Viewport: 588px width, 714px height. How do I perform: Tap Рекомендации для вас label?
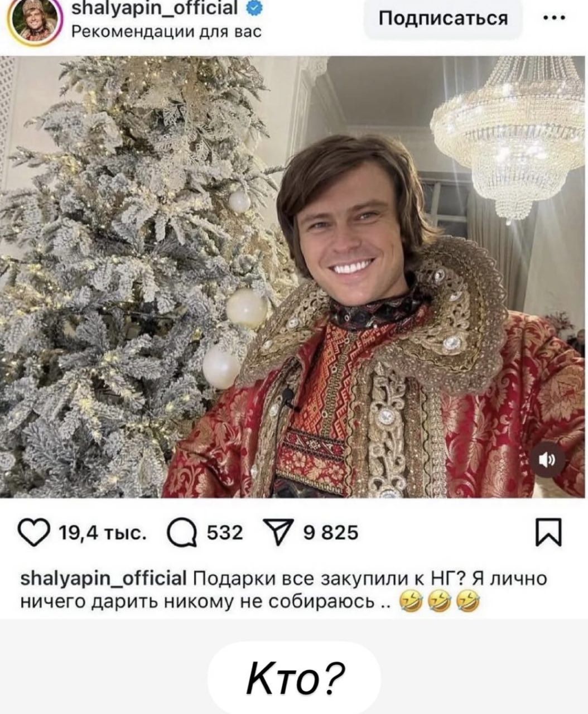click(167, 31)
